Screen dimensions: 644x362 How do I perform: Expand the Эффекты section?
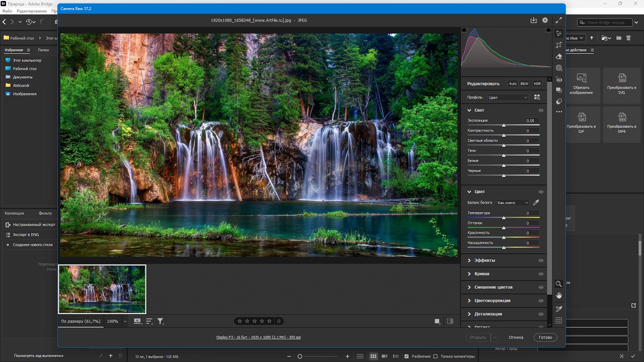[484, 260]
